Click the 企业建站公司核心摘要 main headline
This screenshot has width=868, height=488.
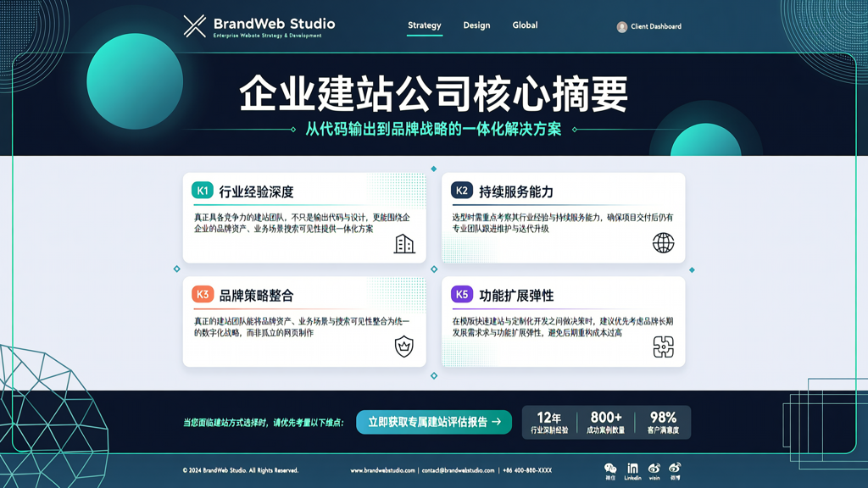click(x=434, y=93)
